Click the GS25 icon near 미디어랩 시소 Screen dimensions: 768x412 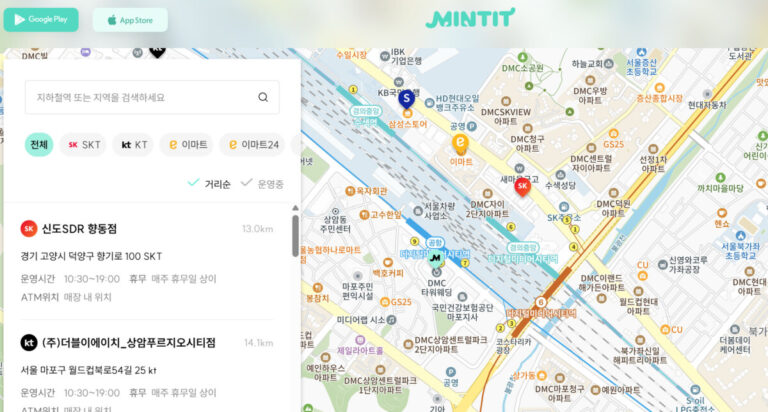(384, 302)
